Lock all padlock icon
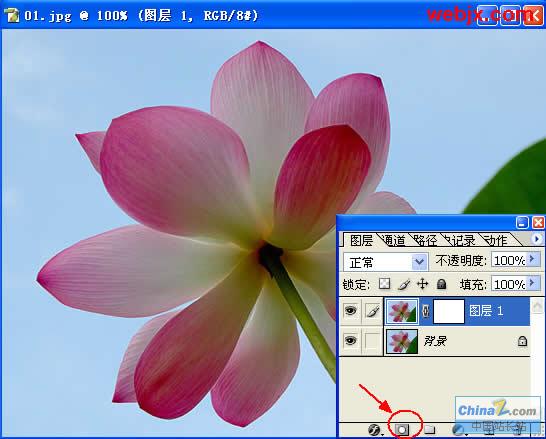 [441, 284]
